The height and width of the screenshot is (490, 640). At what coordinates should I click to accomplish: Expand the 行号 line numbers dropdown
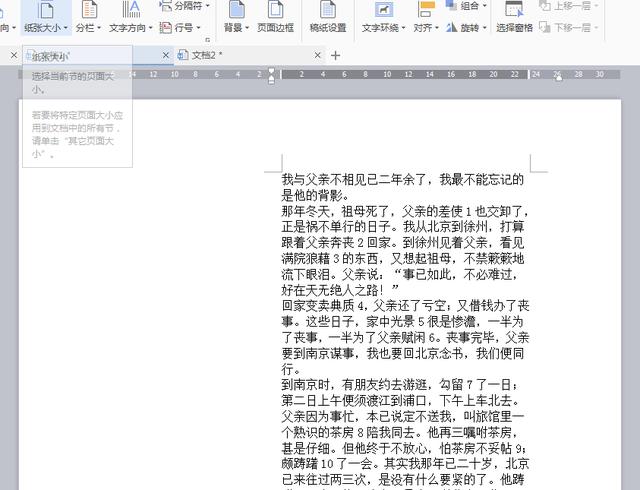coord(198,28)
